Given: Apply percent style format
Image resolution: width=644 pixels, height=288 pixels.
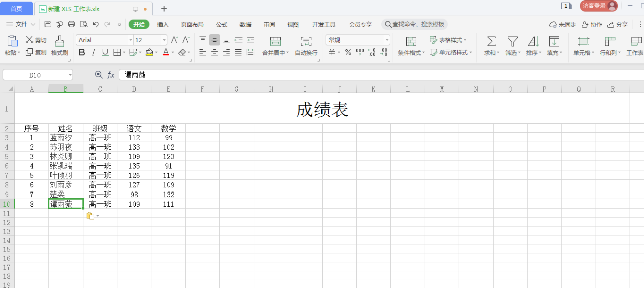Looking at the screenshot, I should 348,52.
